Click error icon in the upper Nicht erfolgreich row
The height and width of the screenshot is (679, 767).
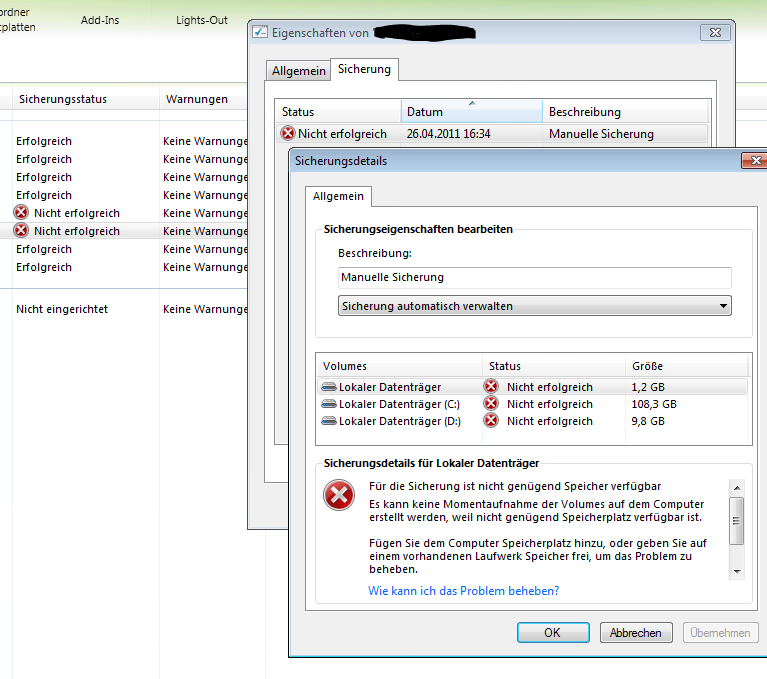21,212
